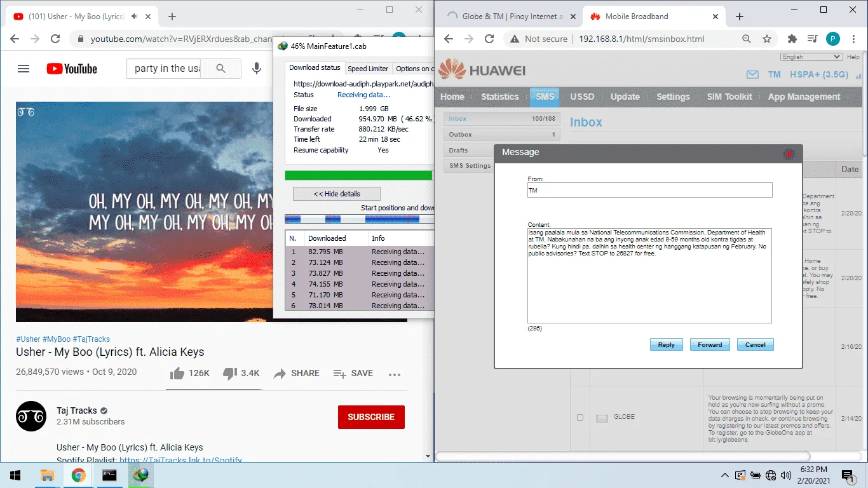Open the Home tab in Huawei menu
868x488 pixels.
pos(452,97)
